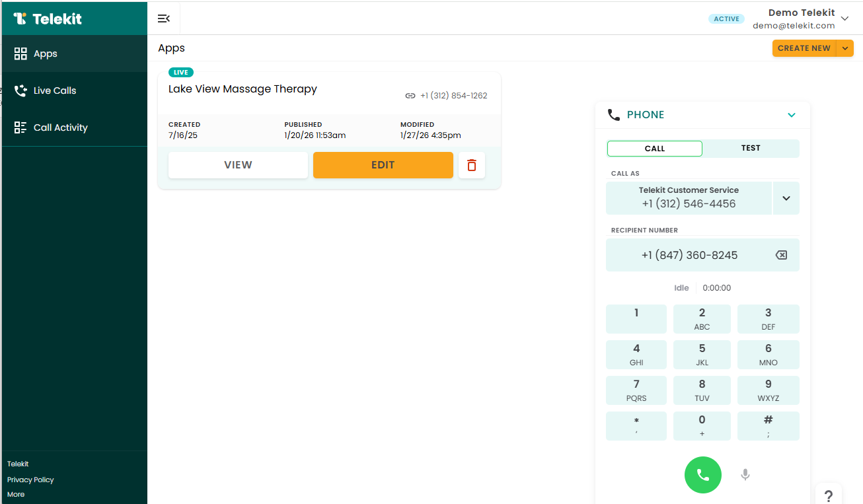Open Call Activity in the sidebar
The height and width of the screenshot is (504, 863).
pyautogui.click(x=74, y=127)
